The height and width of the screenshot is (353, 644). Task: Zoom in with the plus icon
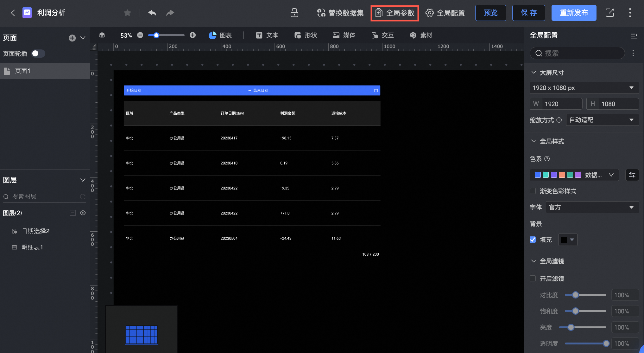coord(193,35)
